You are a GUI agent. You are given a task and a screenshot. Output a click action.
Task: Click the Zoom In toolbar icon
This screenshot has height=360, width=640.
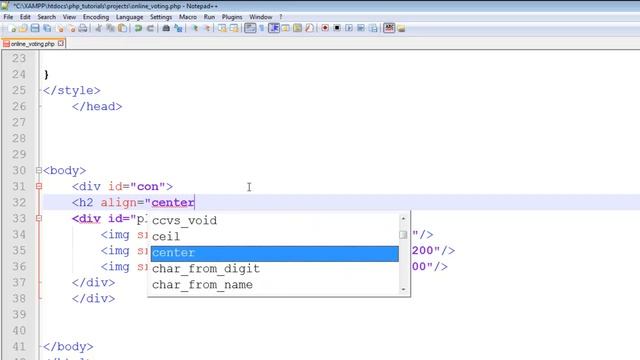tap(195, 28)
